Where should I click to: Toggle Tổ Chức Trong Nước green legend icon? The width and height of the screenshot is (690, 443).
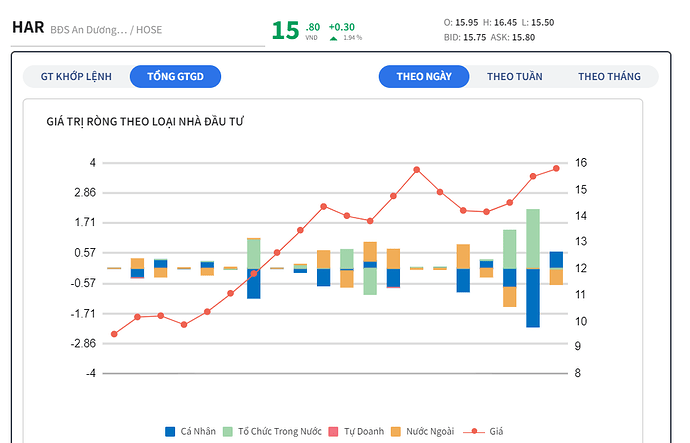[229, 431]
